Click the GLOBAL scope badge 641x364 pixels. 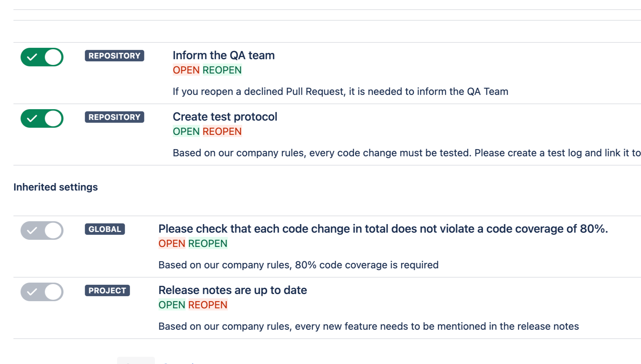point(105,229)
